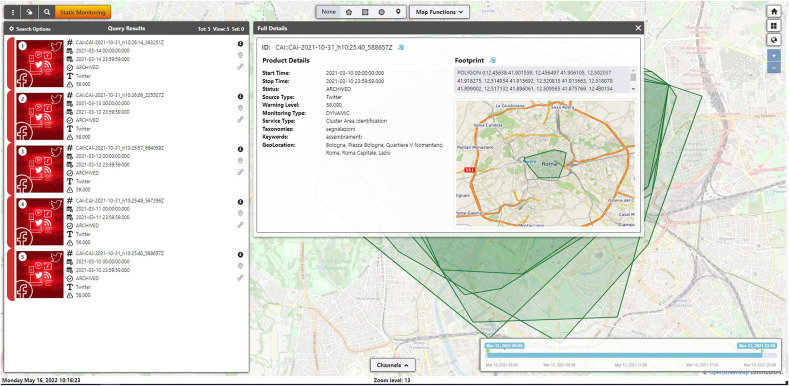This screenshot has width=789, height=386.
Task: Zoom in the map with plus
Action: [774, 56]
